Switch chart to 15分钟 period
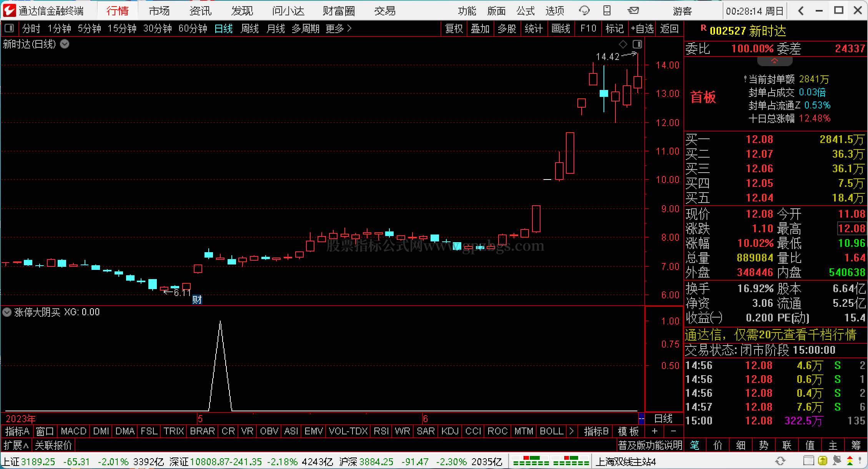The height and width of the screenshot is (469, 868). (x=122, y=28)
